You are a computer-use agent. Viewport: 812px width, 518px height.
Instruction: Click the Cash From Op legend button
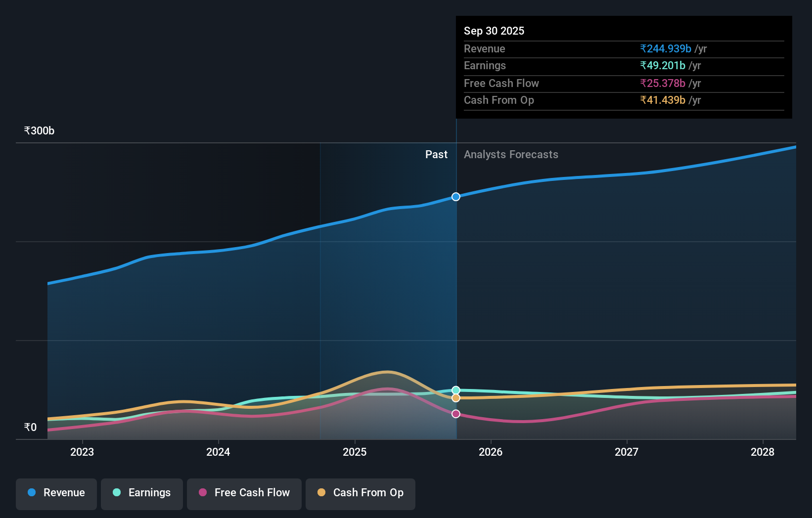point(361,493)
